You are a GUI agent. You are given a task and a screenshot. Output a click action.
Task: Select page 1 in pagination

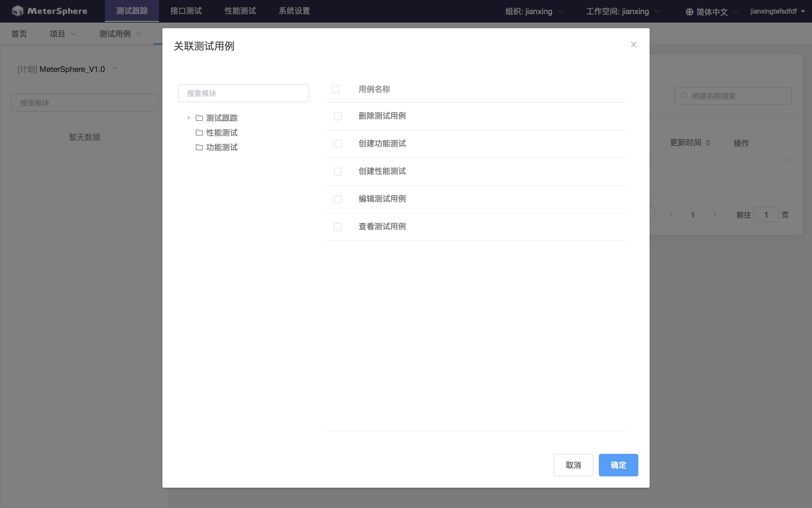pos(692,214)
